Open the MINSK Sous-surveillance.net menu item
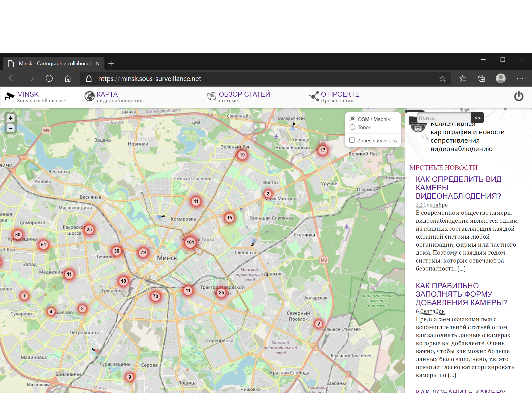This screenshot has height=393, width=532. [x=40, y=97]
